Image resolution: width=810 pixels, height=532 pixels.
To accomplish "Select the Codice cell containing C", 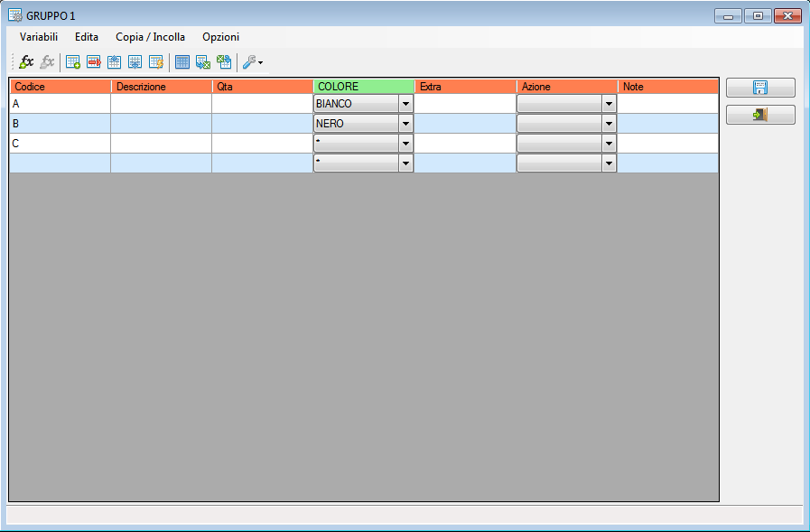I will coord(61,143).
